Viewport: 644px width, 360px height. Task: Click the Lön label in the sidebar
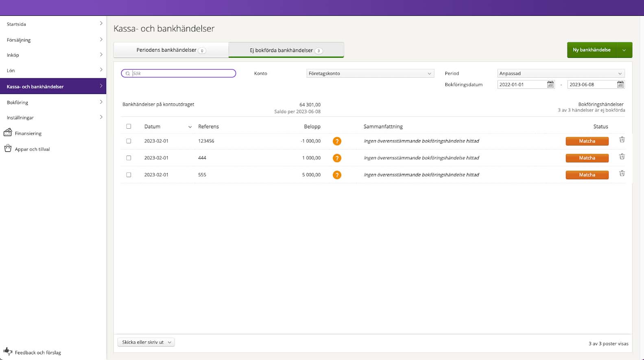click(x=11, y=70)
